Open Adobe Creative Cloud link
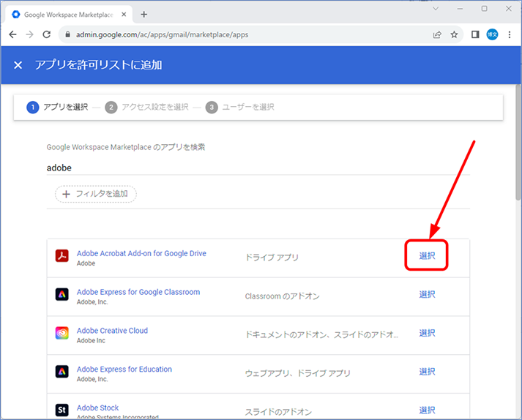The image size is (522, 420). (x=112, y=331)
